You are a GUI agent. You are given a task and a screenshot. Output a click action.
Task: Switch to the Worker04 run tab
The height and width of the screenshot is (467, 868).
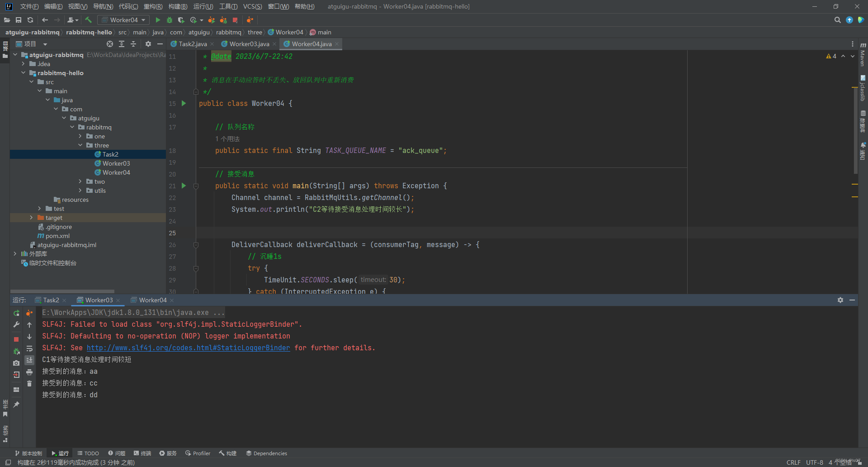pyautogui.click(x=153, y=300)
